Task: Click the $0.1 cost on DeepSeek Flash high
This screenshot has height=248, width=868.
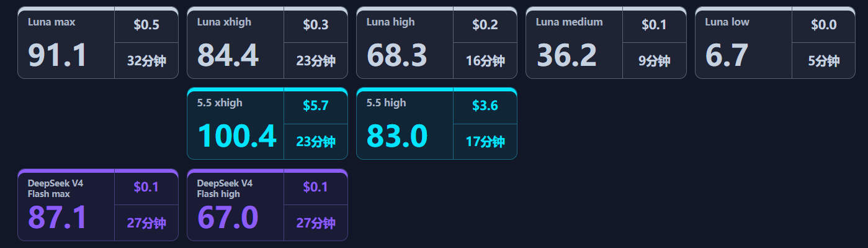Action: pyautogui.click(x=316, y=187)
